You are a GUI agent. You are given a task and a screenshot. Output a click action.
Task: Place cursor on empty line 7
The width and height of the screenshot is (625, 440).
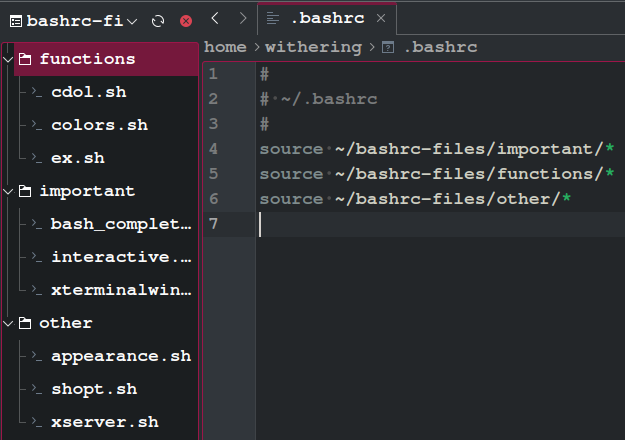[438, 224]
